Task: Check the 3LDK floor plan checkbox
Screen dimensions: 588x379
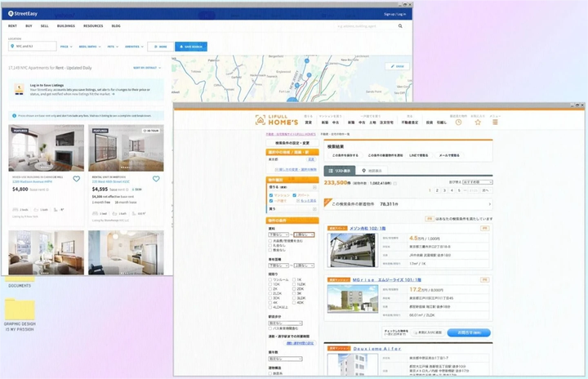Action: (294, 298)
